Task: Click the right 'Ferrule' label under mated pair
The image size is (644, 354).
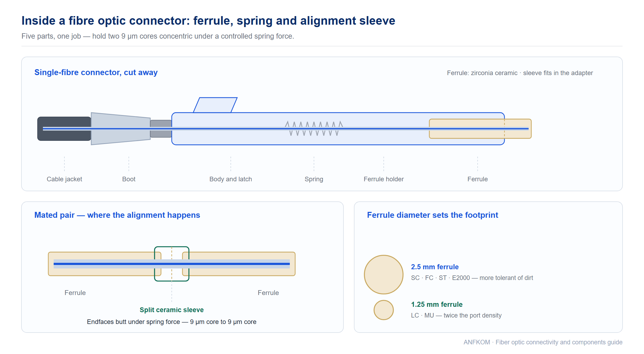Action: click(x=268, y=293)
